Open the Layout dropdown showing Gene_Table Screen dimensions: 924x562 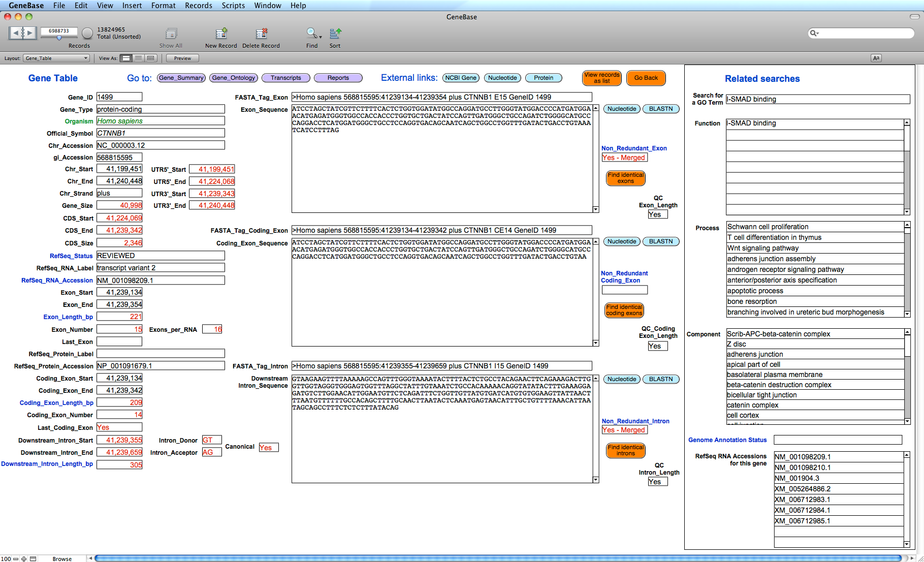pyautogui.click(x=56, y=58)
